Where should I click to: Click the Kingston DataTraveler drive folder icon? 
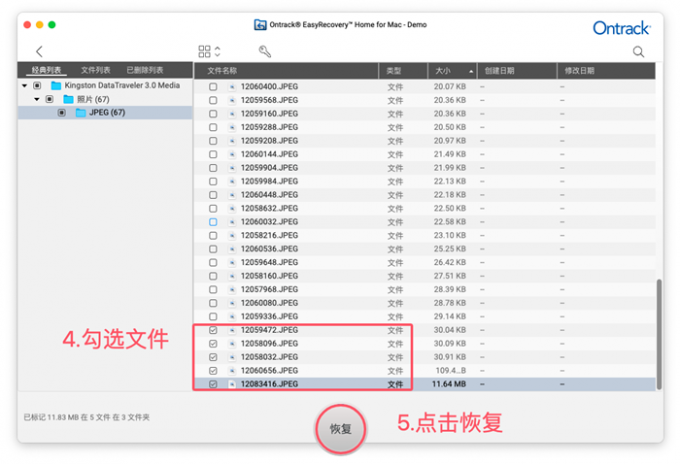[56, 85]
